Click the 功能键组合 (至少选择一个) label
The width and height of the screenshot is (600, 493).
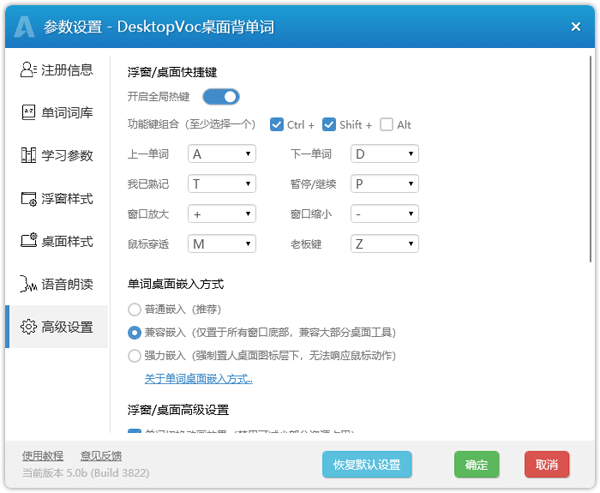(191, 124)
